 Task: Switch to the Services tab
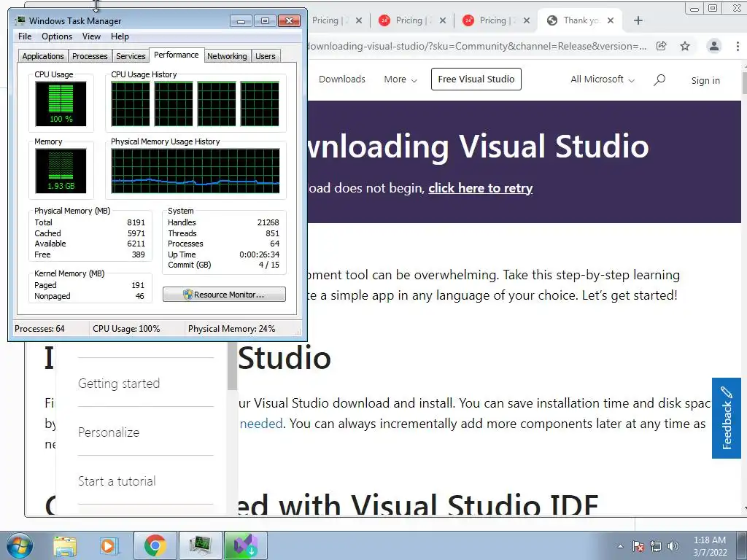click(x=131, y=56)
